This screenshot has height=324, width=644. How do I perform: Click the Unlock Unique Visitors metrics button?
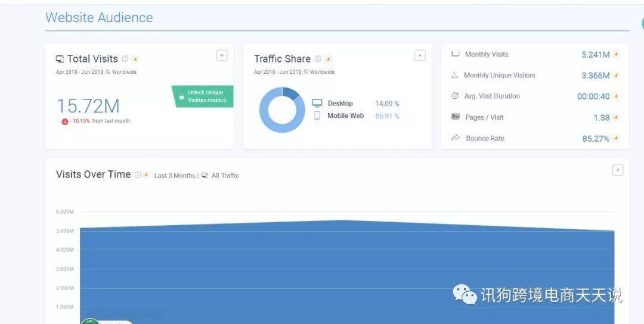point(203,96)
